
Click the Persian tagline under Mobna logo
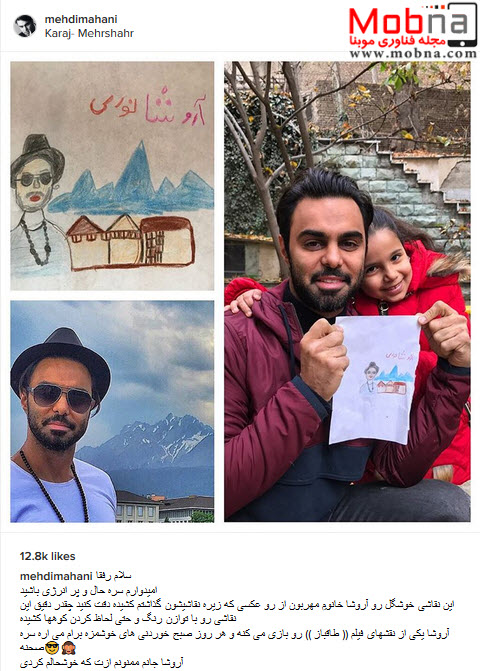pos(398,42)
